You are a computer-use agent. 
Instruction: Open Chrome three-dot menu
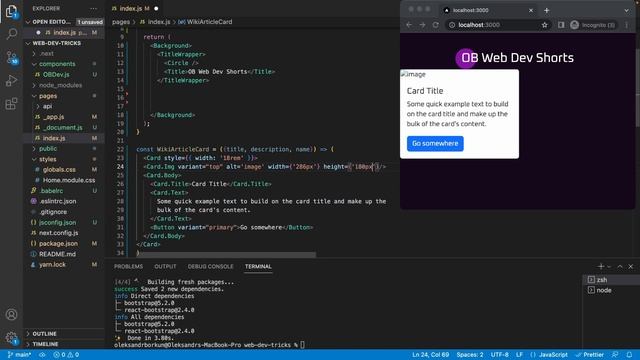627,25
